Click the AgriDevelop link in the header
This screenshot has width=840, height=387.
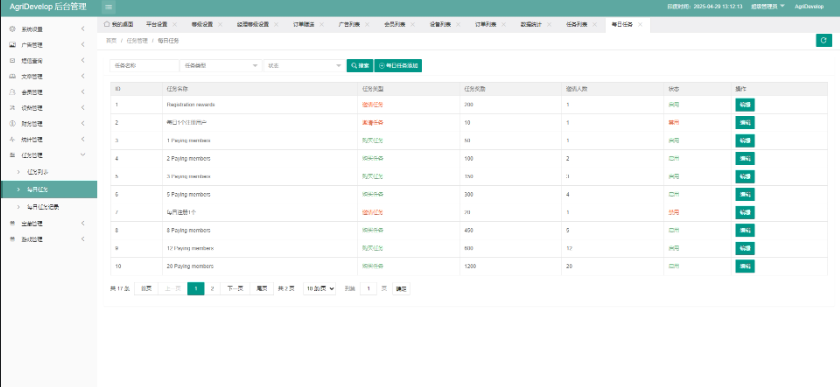coord(809,6)
